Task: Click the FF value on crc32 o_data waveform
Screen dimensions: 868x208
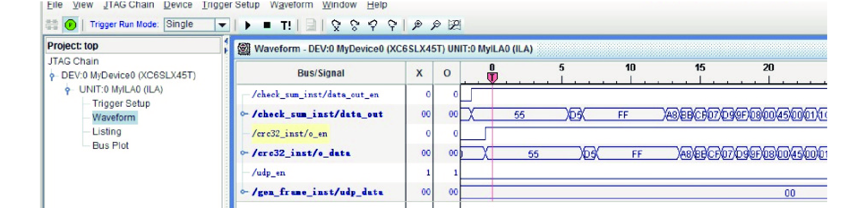Action: click(637, 154)
